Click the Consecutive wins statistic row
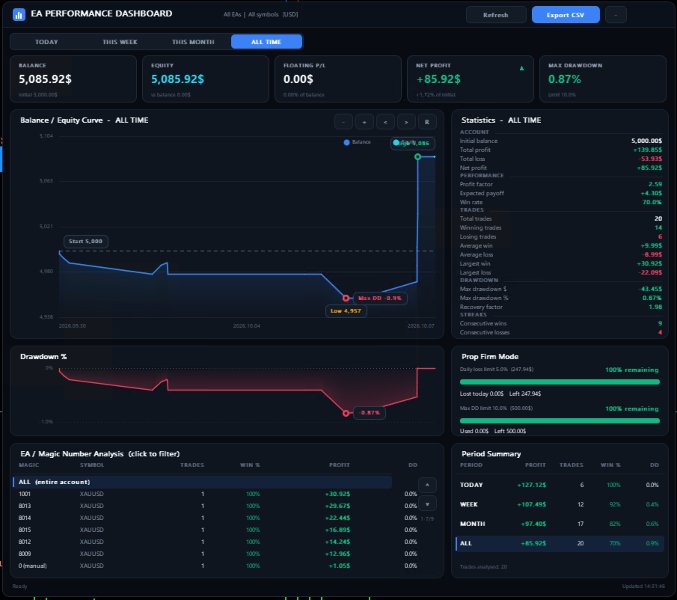 (560, 324)
